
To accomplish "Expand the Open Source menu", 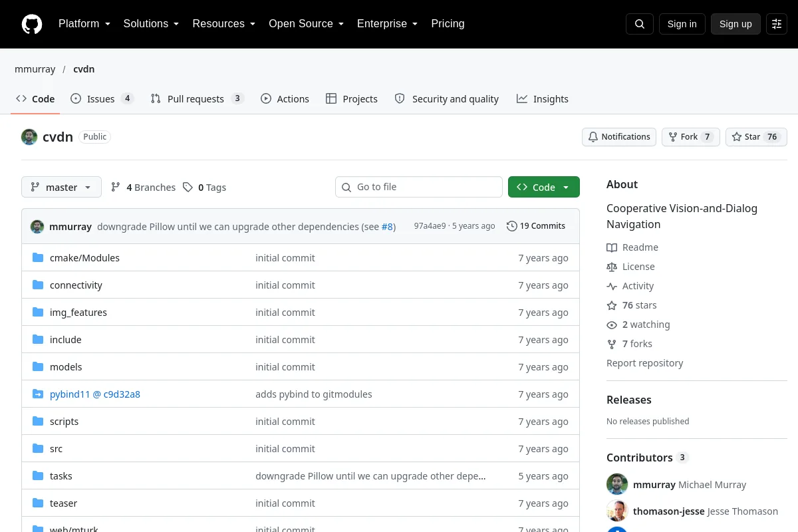I will tap(306, 24).
